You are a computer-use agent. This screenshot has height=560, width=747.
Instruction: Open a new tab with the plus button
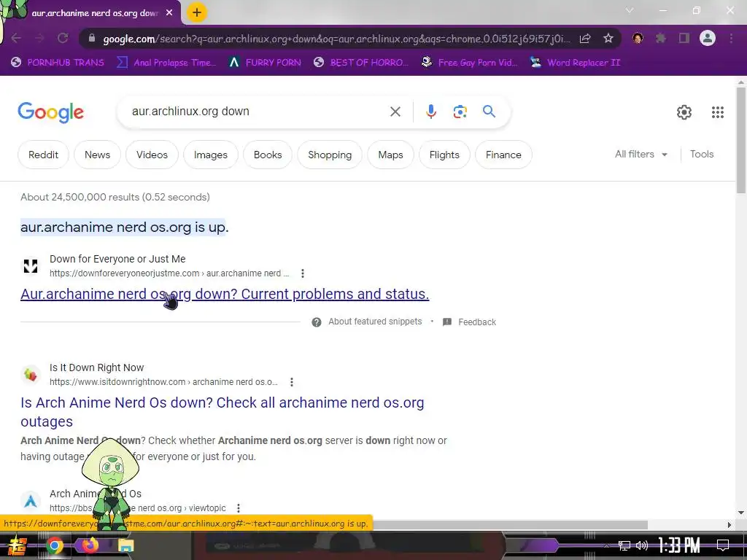(197, 12)
